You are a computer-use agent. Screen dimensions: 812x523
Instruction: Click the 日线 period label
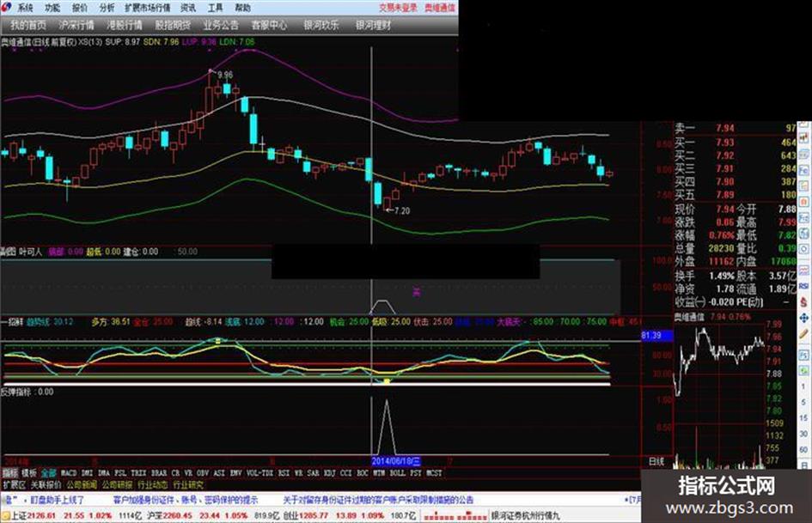(x=656, y=461)
